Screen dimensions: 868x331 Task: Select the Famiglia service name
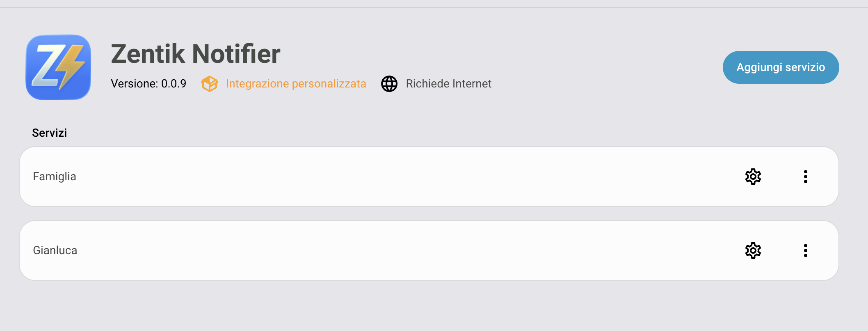tap(55, 177)
